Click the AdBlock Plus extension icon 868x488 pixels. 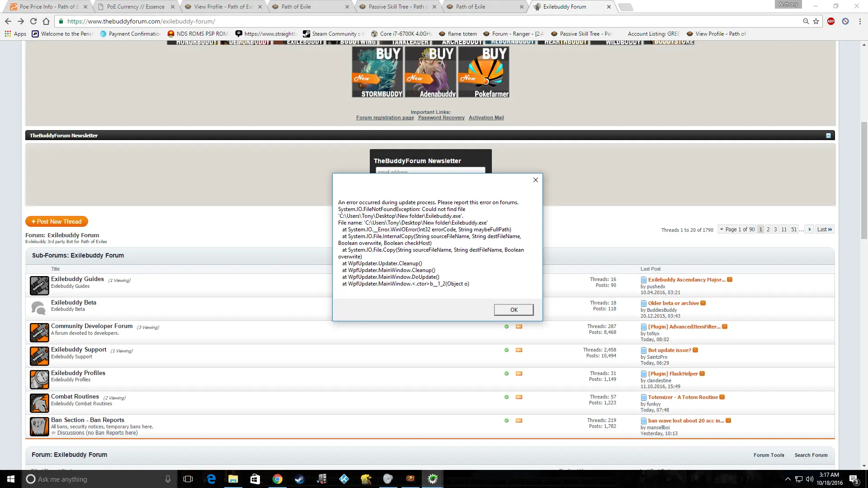831,21
